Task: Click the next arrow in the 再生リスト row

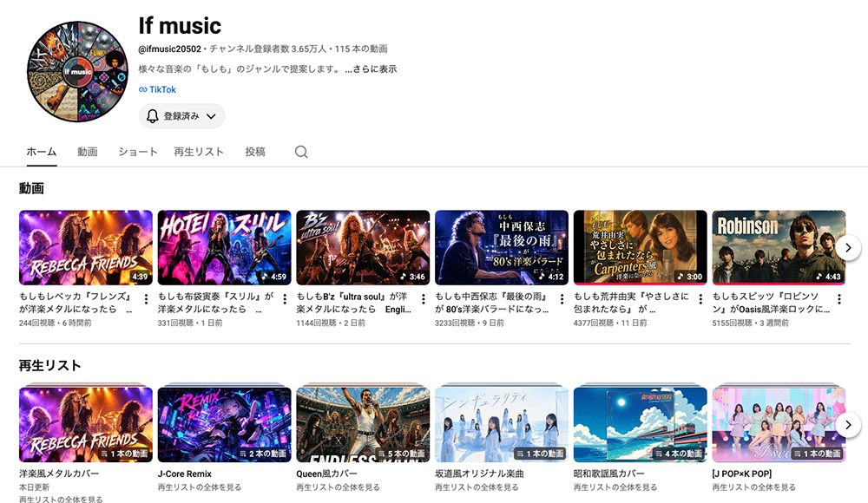Action: tap(848, 425)
